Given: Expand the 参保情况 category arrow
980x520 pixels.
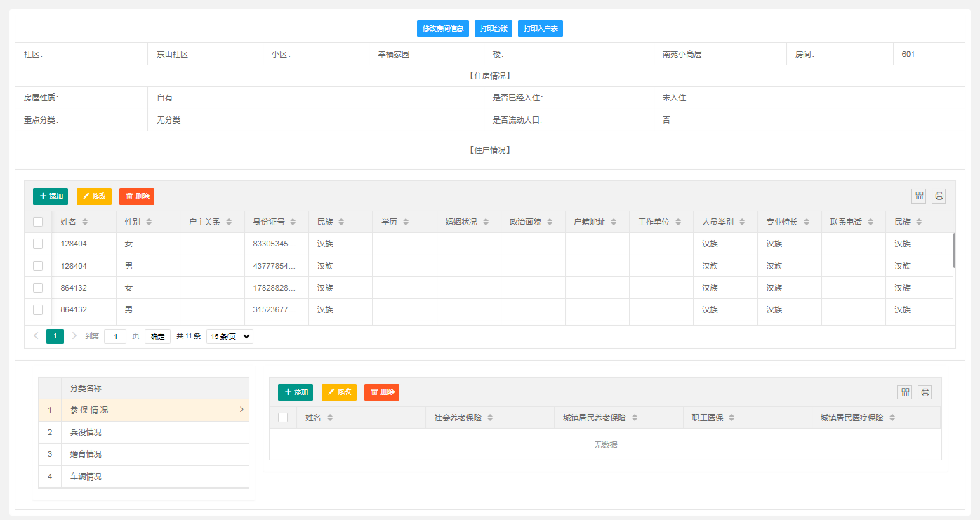Looking at the screenshot, I should [241, 409].
